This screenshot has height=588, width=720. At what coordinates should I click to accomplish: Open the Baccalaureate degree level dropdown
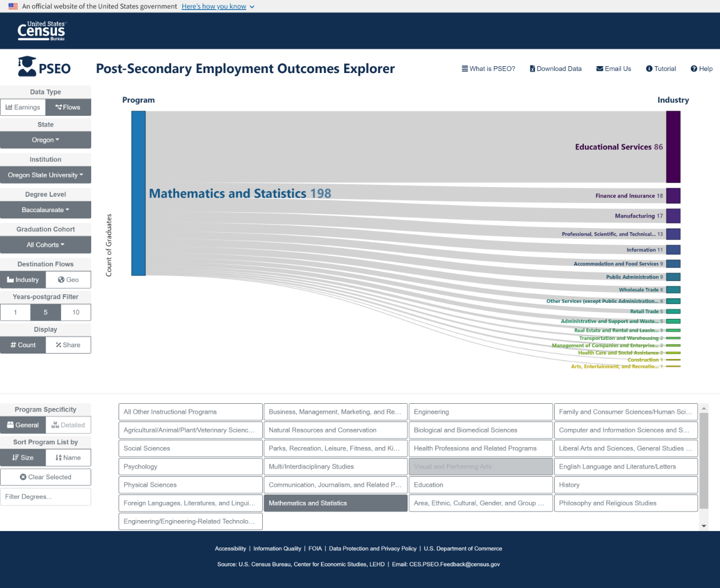[x=46, y=210]
